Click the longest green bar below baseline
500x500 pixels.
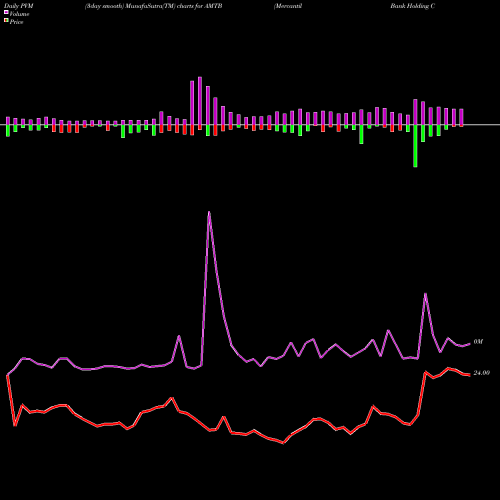coord(415,146)
